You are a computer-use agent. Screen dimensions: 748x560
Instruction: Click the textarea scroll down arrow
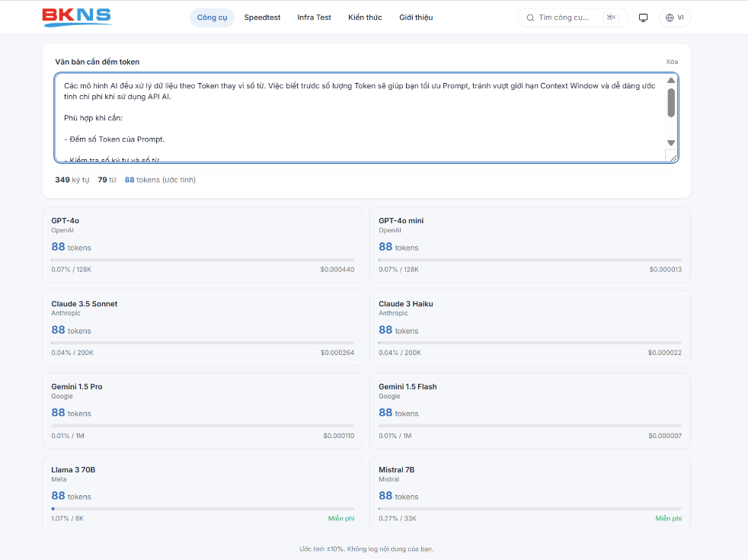[671, 143]
